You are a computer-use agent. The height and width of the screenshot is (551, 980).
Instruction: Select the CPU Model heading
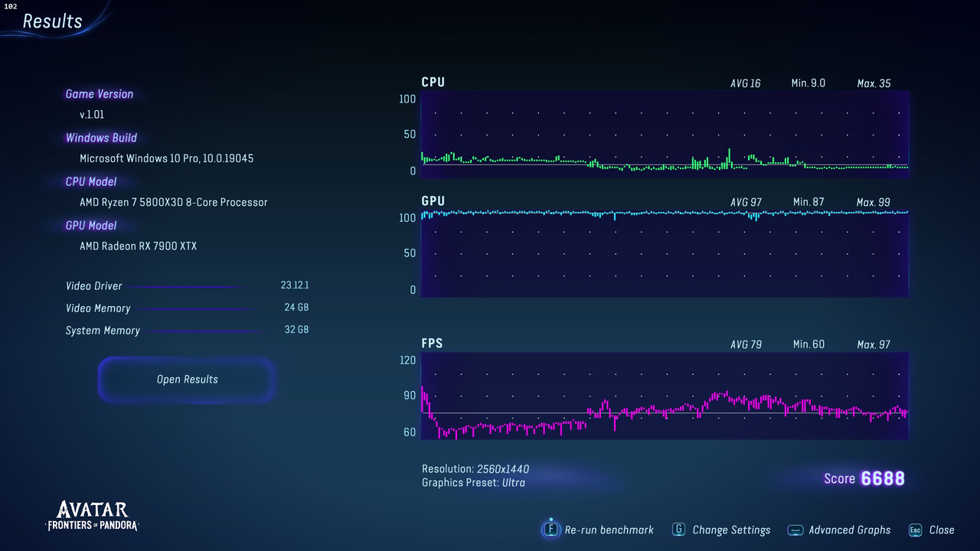91,182
